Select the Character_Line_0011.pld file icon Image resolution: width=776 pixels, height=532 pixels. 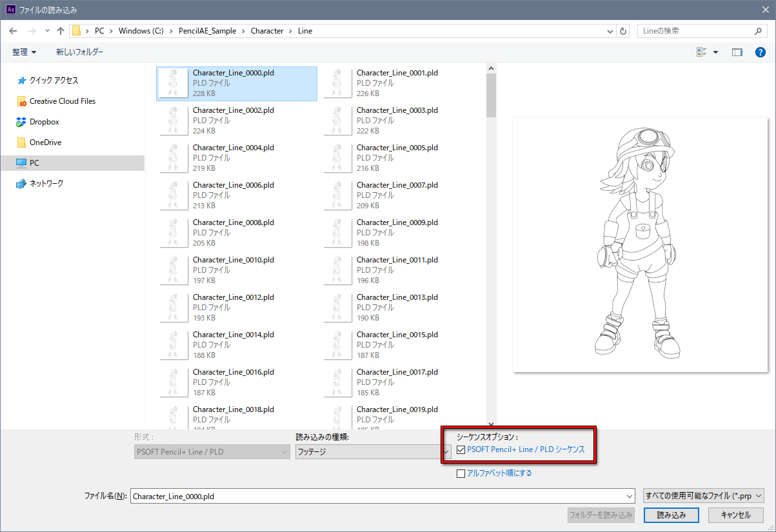coord(336,270)
